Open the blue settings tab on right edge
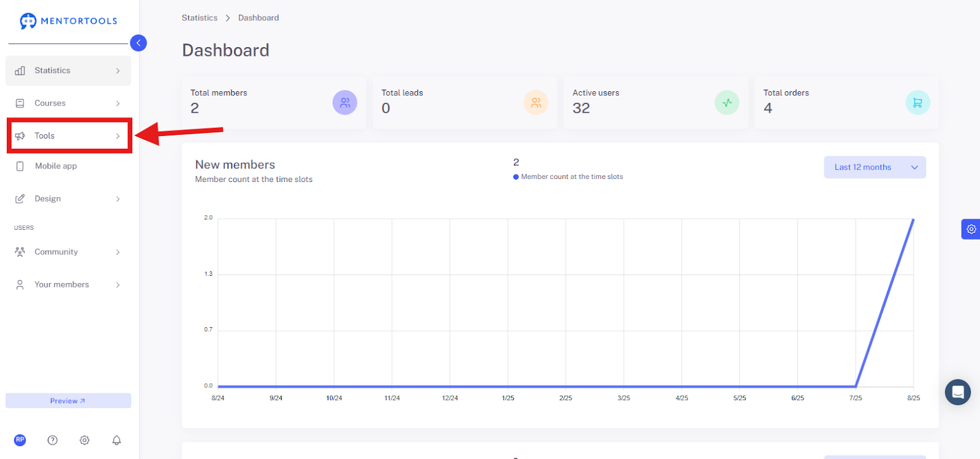 [x=971, y=229]
